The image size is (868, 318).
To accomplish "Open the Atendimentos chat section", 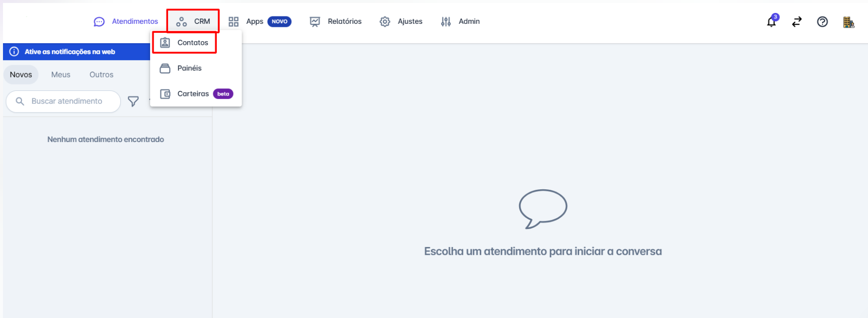I will [x=126, y=21].
